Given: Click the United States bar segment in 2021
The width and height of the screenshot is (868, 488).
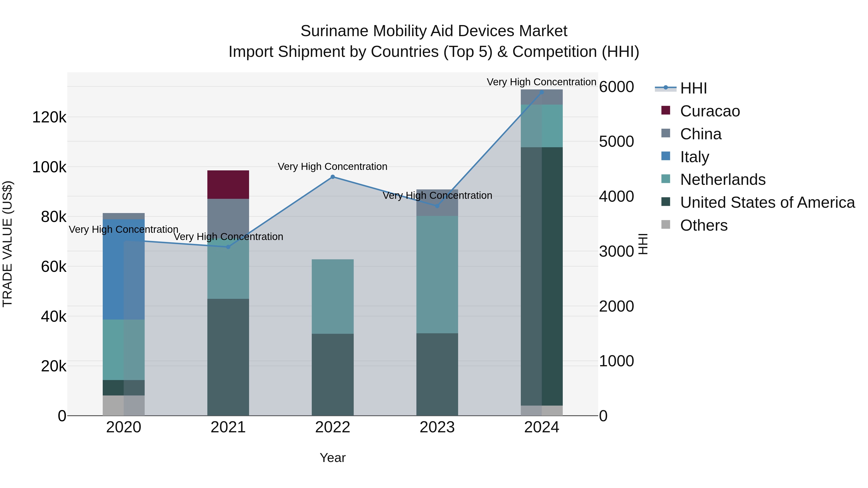Looking at the screenshot, I should [x=228, y=357].
